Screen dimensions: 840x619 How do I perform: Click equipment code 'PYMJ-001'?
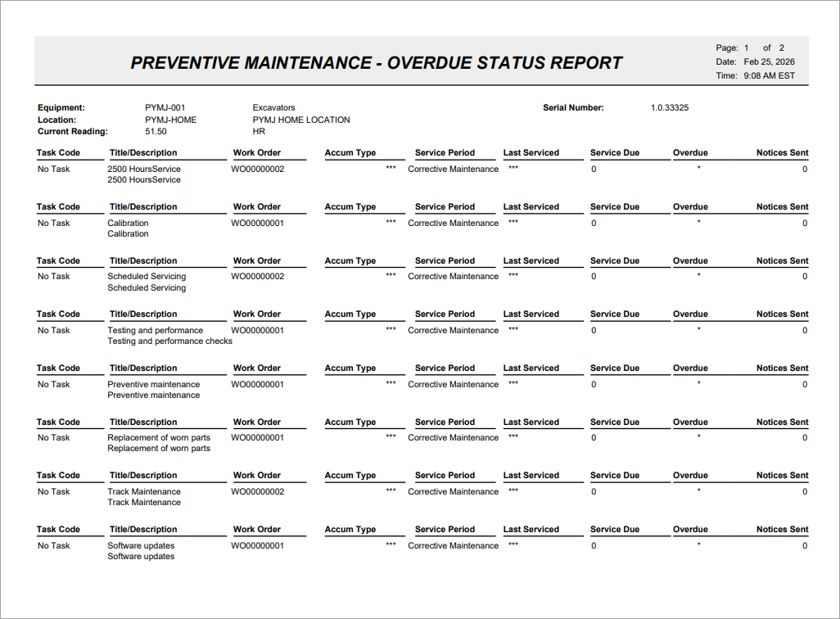165,108
